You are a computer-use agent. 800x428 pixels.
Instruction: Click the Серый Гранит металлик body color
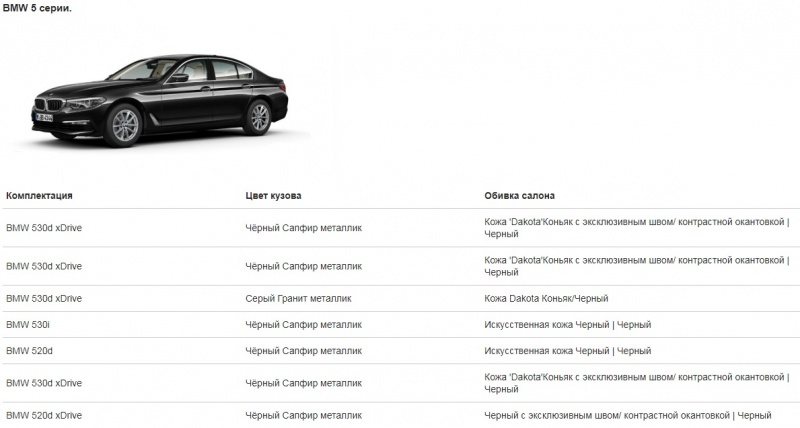pyautogui.click(x=298, y=299)
